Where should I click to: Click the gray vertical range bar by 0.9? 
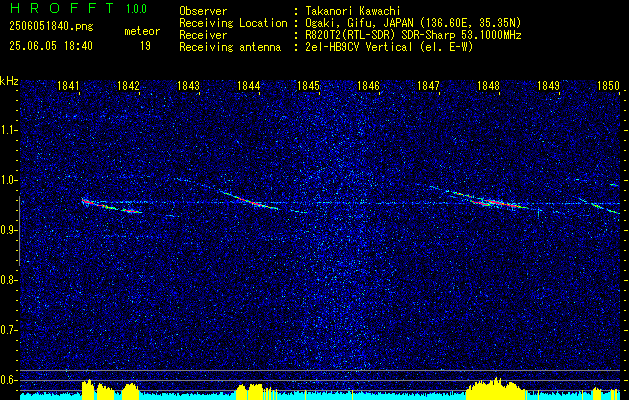tap(19, 231)
